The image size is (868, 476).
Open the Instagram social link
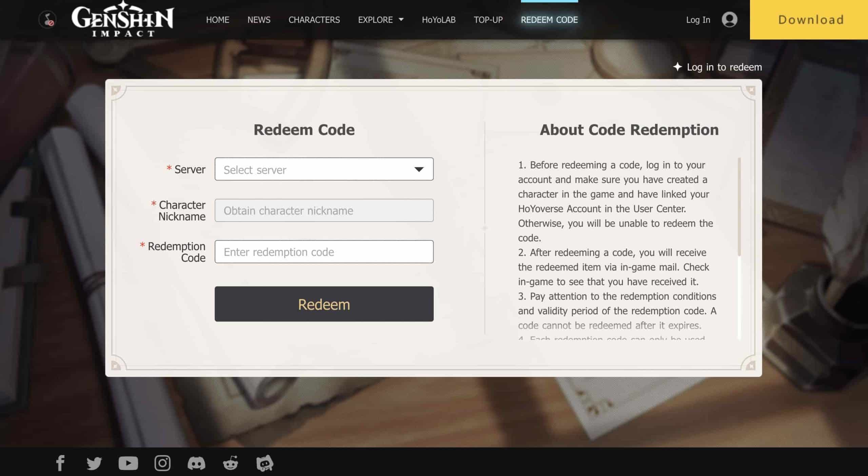(162, 463)
